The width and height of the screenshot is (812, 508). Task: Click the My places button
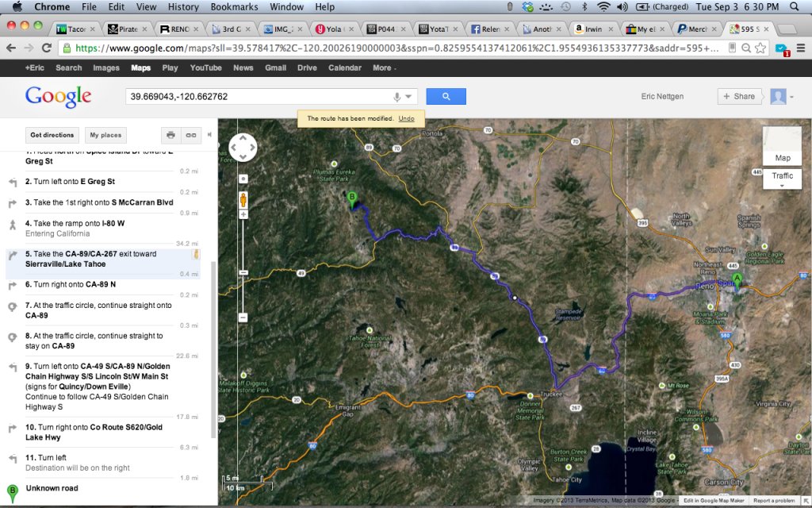pyautogui.click(x=105, y=135)
